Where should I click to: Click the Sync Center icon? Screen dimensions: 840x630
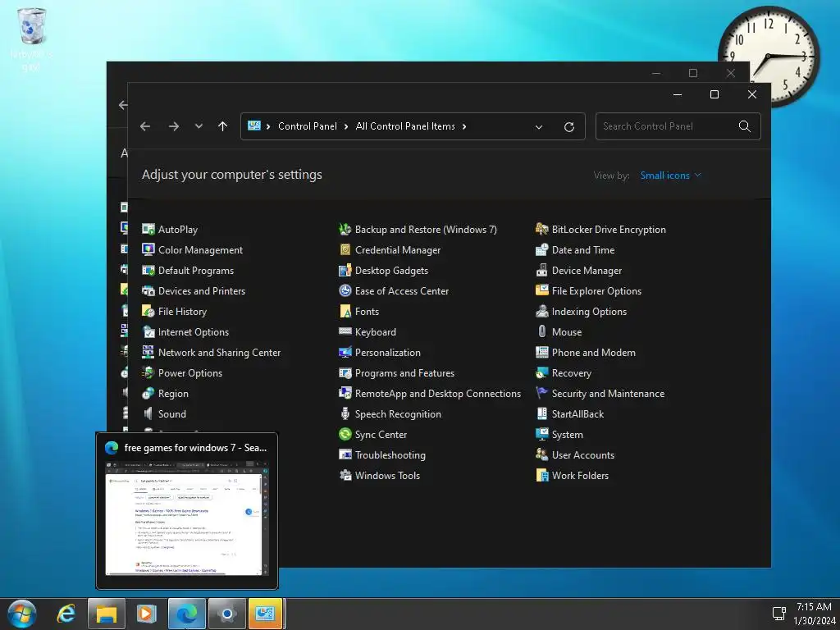click(345, 435)
